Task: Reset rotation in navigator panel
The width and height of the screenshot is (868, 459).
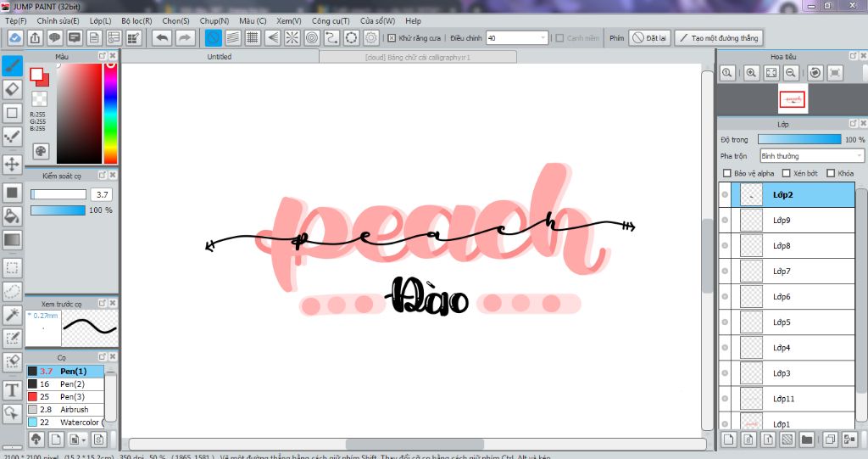Action: [815, 73]
